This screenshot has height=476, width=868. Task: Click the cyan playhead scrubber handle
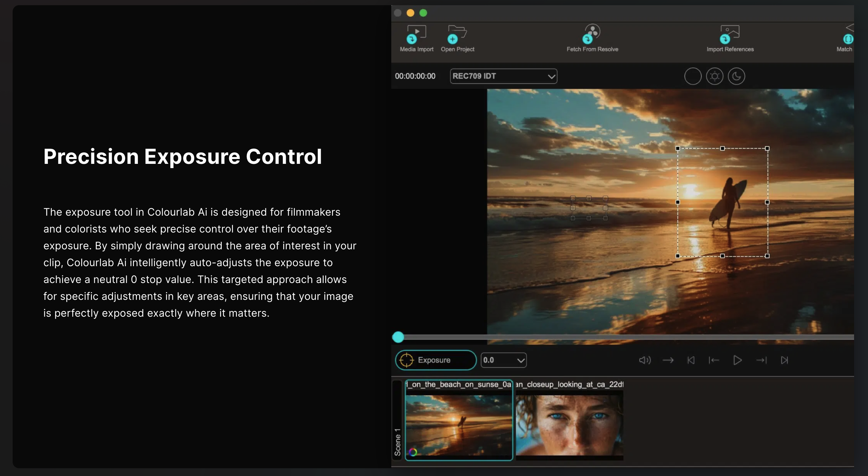click(x=398, y=337)
